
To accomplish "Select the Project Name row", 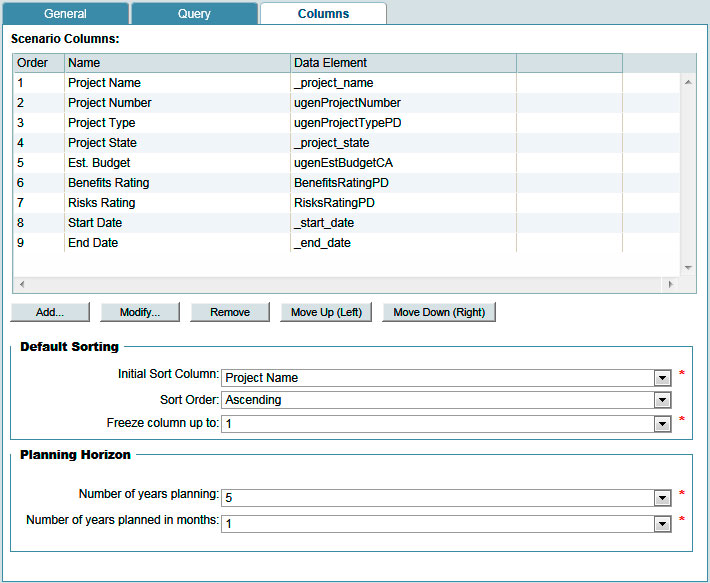I will point(346,83).
